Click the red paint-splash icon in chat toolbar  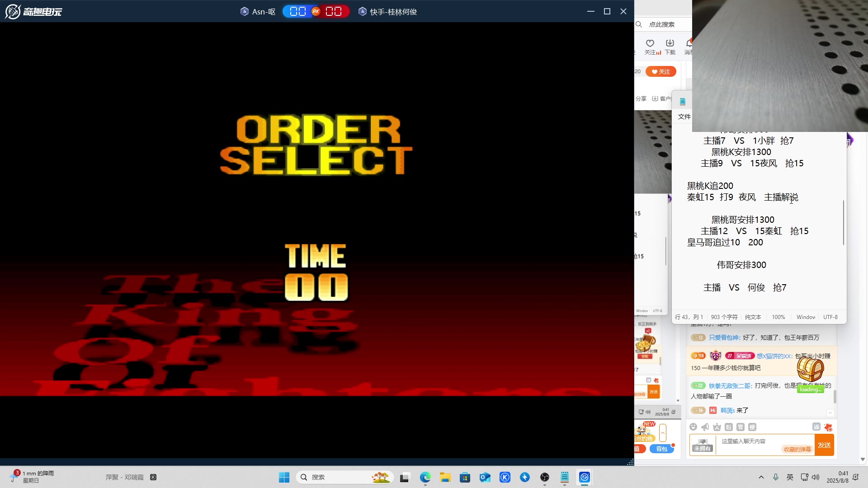pos(828,427)
